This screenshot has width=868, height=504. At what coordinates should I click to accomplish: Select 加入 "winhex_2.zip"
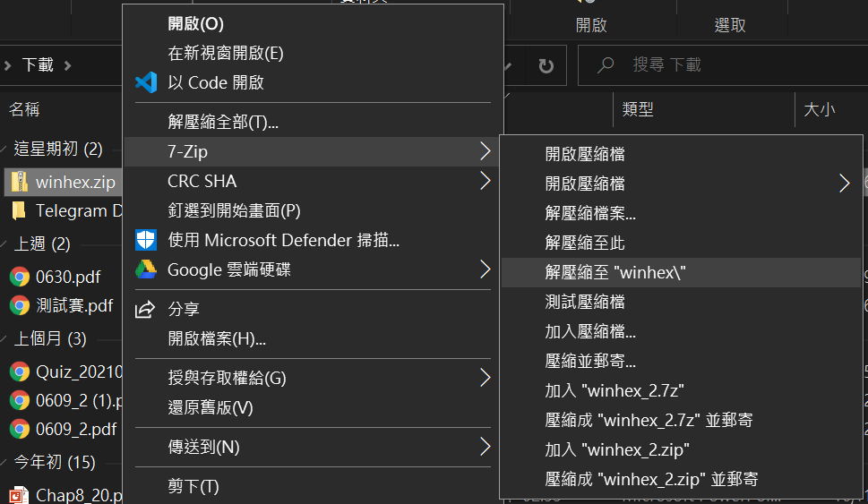682,449
